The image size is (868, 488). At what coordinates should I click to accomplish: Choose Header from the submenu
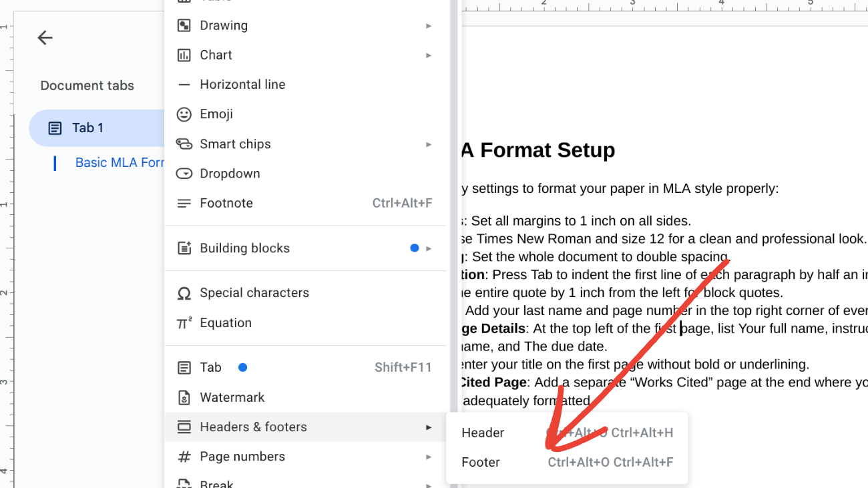482,433
